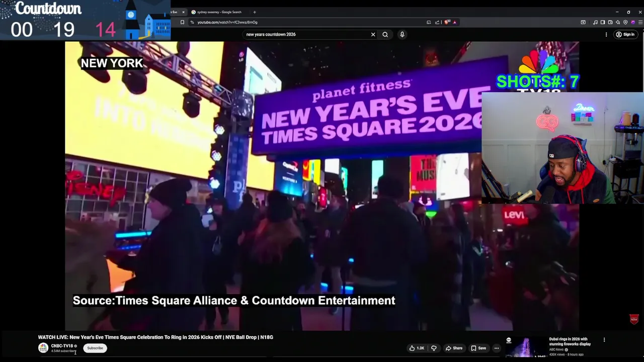Open the music note playlist icon
This screenshot has width=644, height=362.
tap(595, 22)
